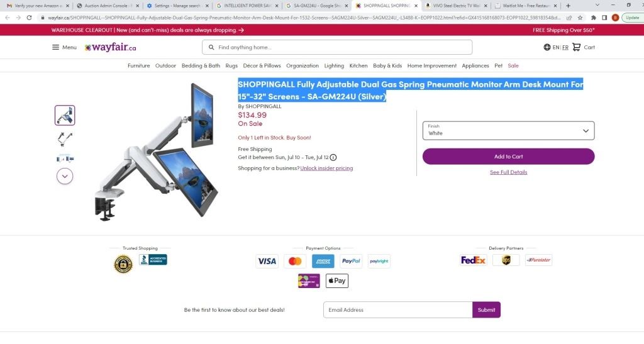
Task: Open the Home Improvement category
Action: point(431,65)
